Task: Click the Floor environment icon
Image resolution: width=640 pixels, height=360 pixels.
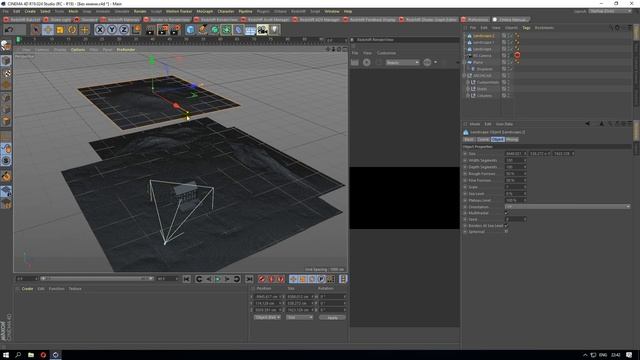Action: coord(250,29)
